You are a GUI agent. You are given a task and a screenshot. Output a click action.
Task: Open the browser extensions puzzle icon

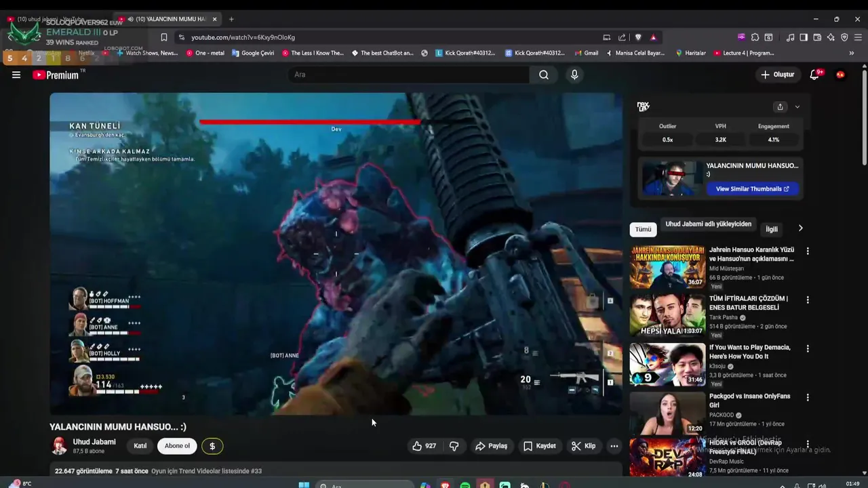coord(755,37)
